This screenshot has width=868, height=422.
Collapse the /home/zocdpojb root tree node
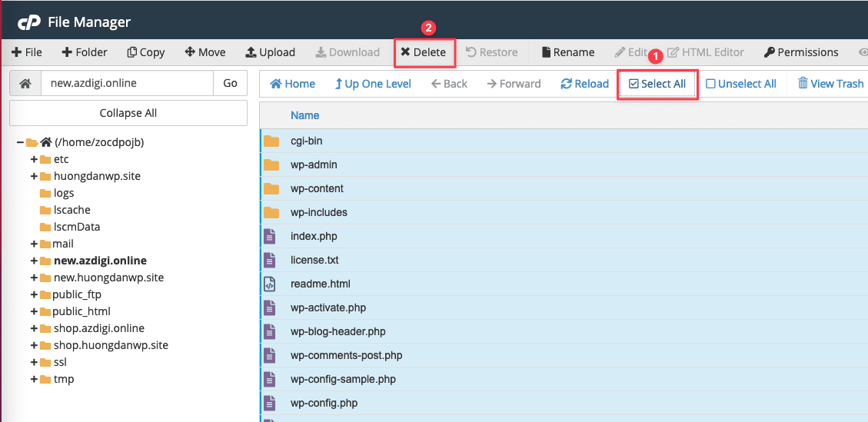click(x=19, y=142)
